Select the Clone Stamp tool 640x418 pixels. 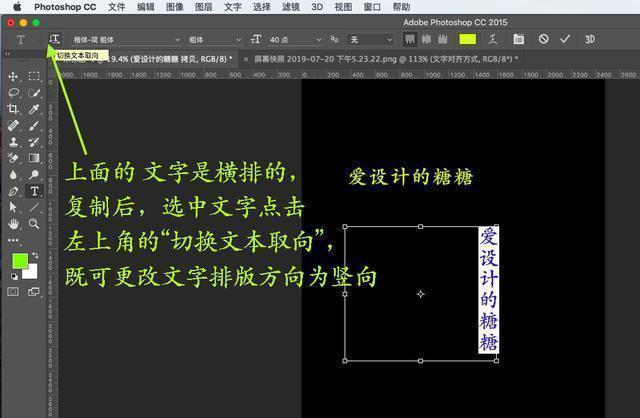[13, 142]
